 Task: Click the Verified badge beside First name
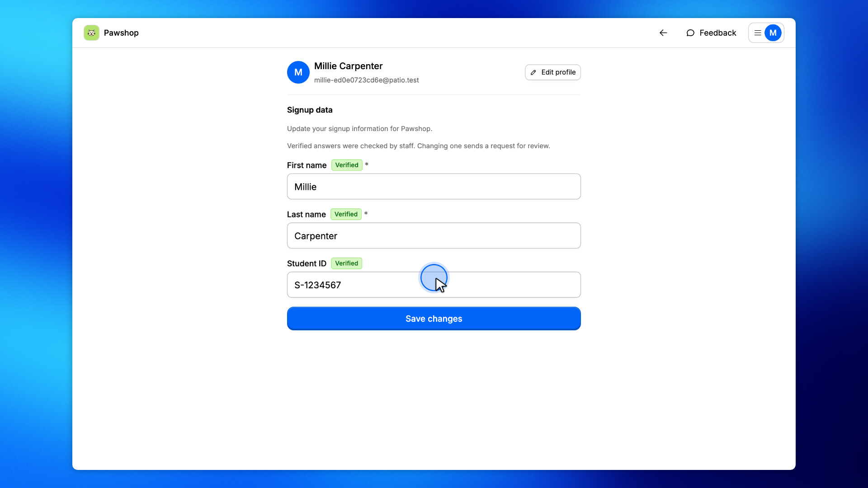[x=347, y=165]
